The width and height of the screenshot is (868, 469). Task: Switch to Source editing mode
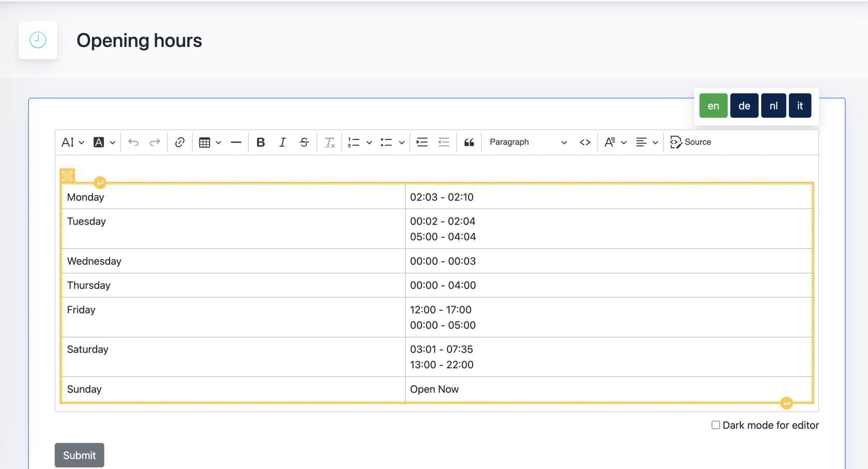pos(691,142)
